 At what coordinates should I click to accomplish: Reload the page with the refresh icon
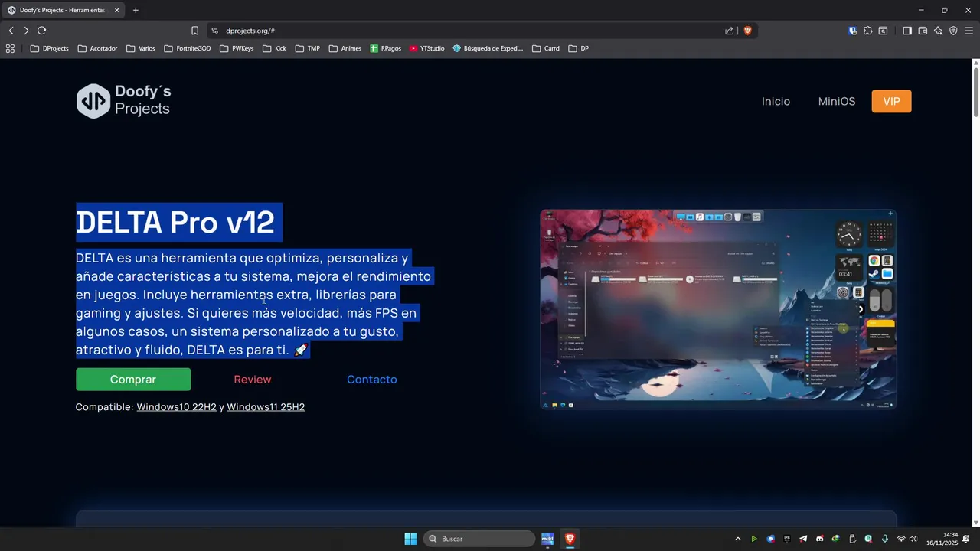[41, 31]
